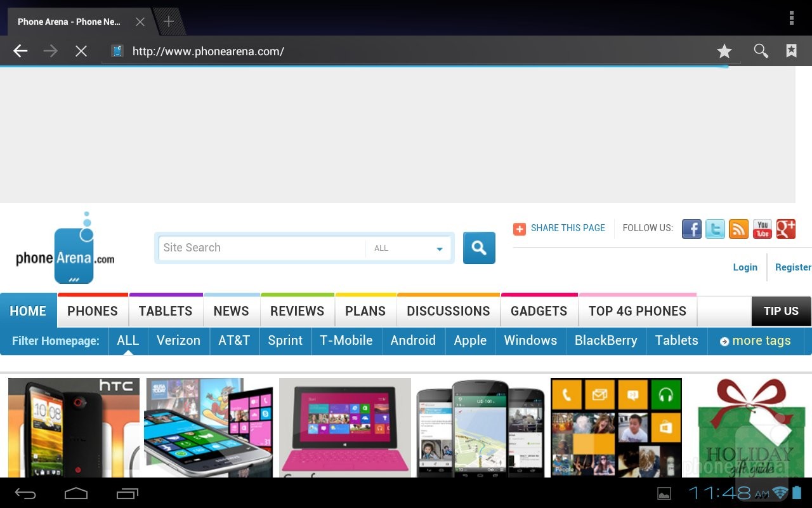Select the ALL homepage filter
The height and width of the screenshot is (508, 812).
[128, 340]
